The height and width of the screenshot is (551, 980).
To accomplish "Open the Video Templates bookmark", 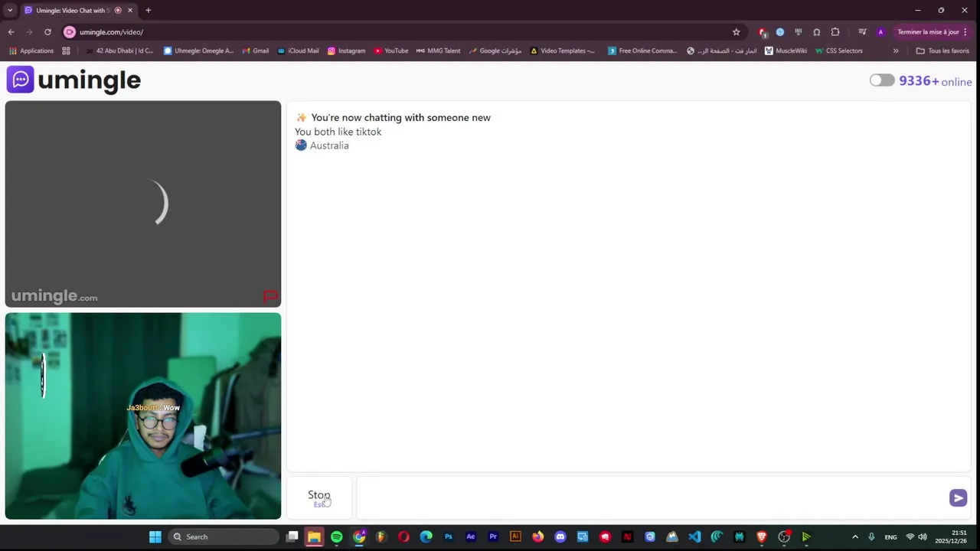I will click(x=562, y=51).
